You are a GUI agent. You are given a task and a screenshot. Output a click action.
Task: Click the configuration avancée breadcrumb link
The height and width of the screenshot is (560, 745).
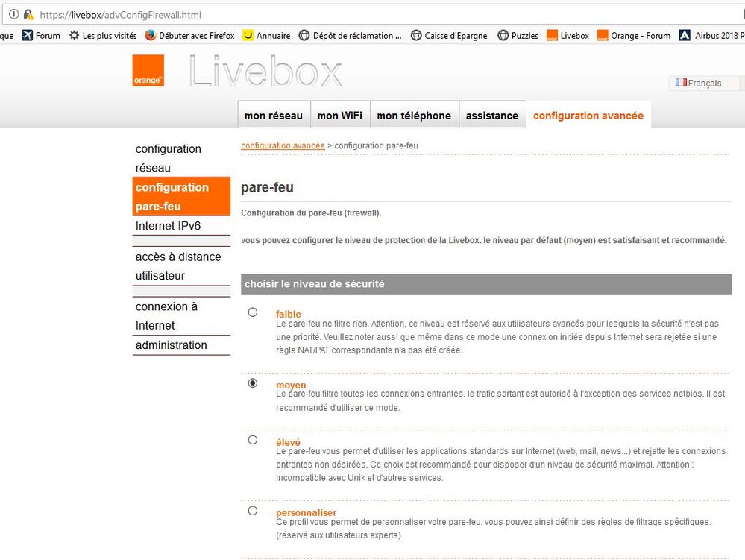[283, 145]
